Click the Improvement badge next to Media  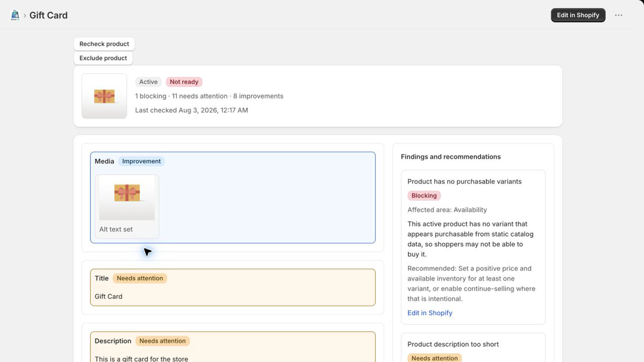[141, 161]
